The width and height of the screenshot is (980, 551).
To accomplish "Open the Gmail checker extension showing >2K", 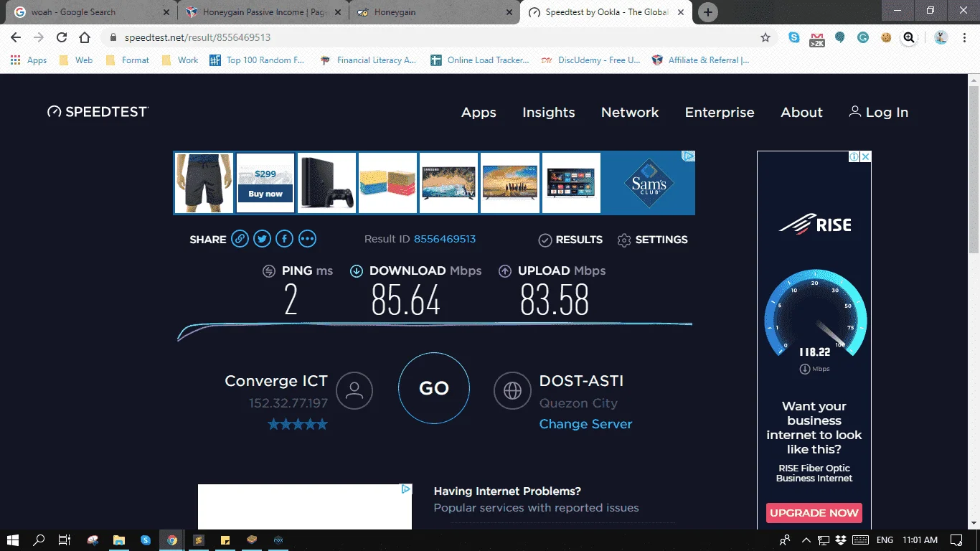I will (x=817, y=38).
